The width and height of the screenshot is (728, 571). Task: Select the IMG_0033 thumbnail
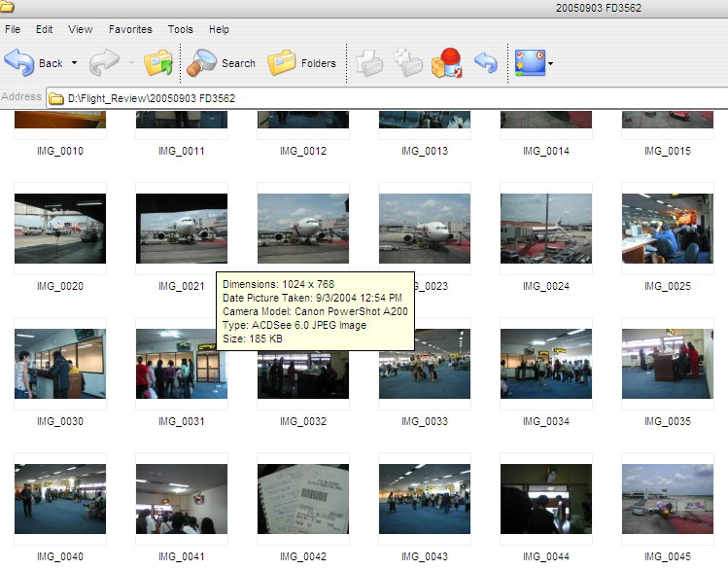[425, 364]
